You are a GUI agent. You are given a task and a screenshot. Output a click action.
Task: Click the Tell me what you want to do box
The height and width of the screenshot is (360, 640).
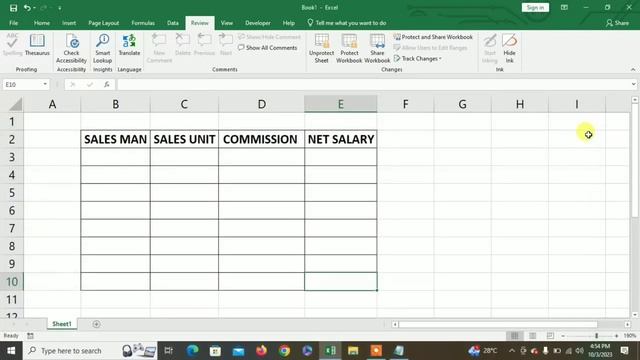347,23
